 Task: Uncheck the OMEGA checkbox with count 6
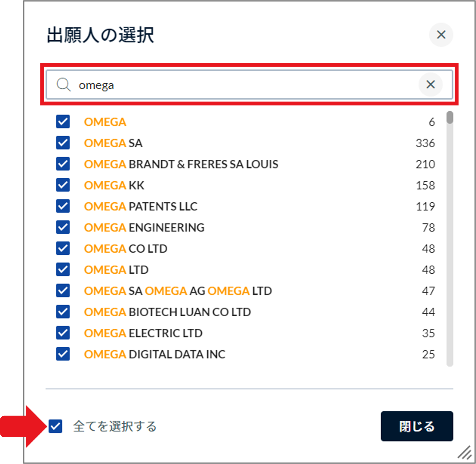63,122
